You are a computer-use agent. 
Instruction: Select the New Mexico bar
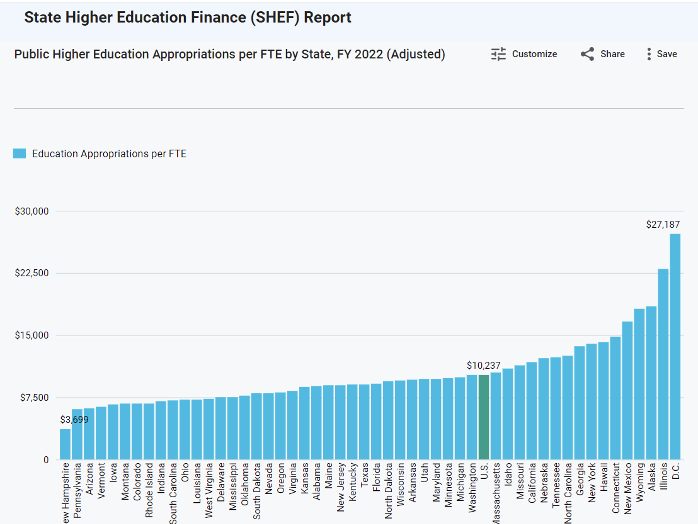pos(627,391)
